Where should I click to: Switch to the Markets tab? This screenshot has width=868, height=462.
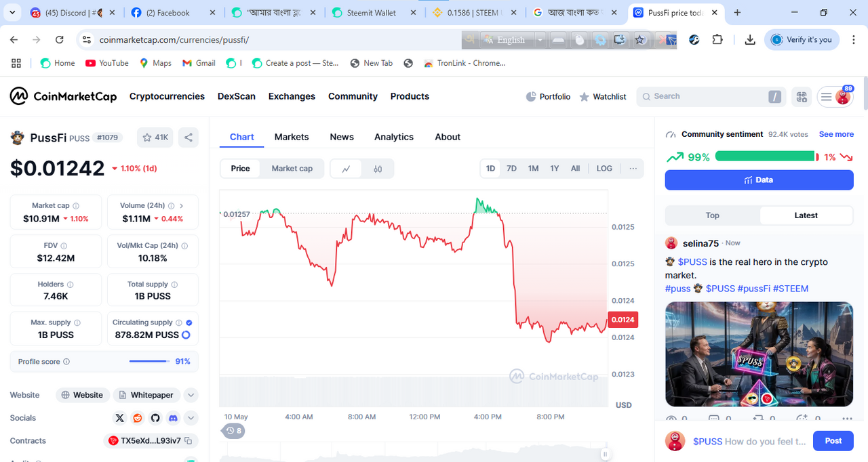pyautogui.click(x=292, y=137)
